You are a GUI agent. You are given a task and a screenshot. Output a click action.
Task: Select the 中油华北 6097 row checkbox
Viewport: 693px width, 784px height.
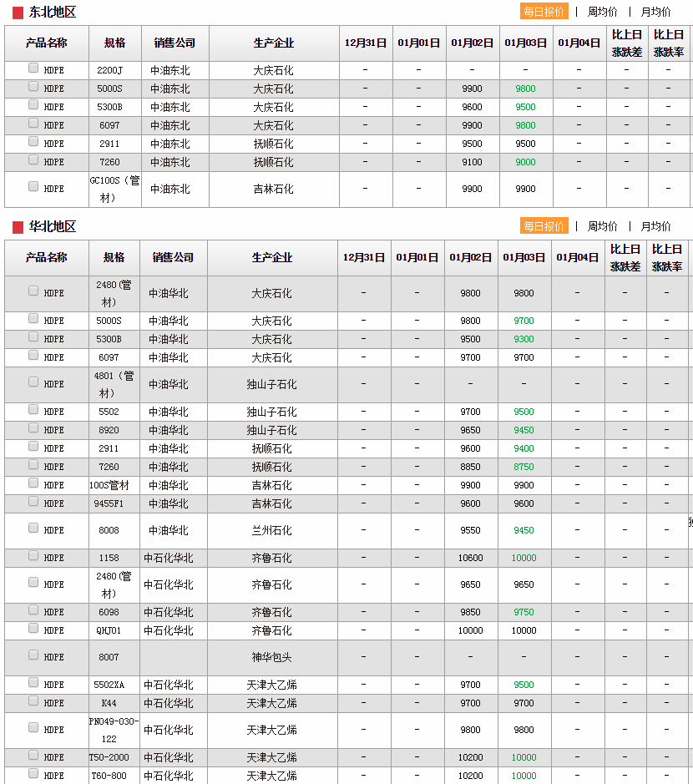33,355
